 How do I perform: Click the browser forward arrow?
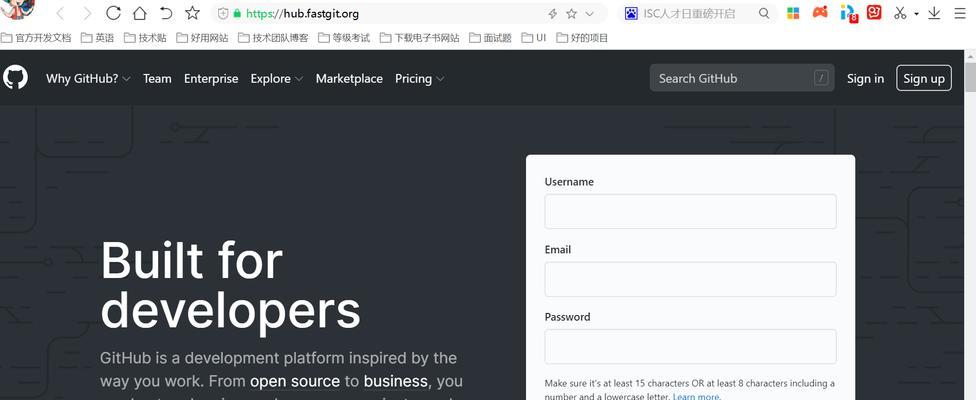tap(87, 13)
